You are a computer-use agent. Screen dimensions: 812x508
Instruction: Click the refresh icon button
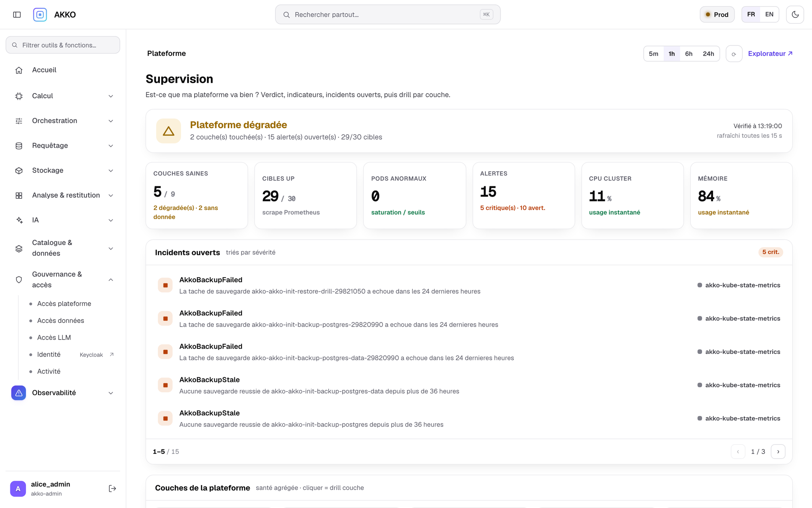click(734, 54)
